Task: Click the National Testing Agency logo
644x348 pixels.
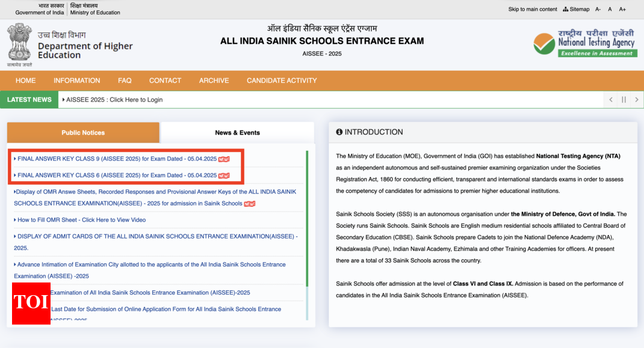Action: tap(585, 43)
